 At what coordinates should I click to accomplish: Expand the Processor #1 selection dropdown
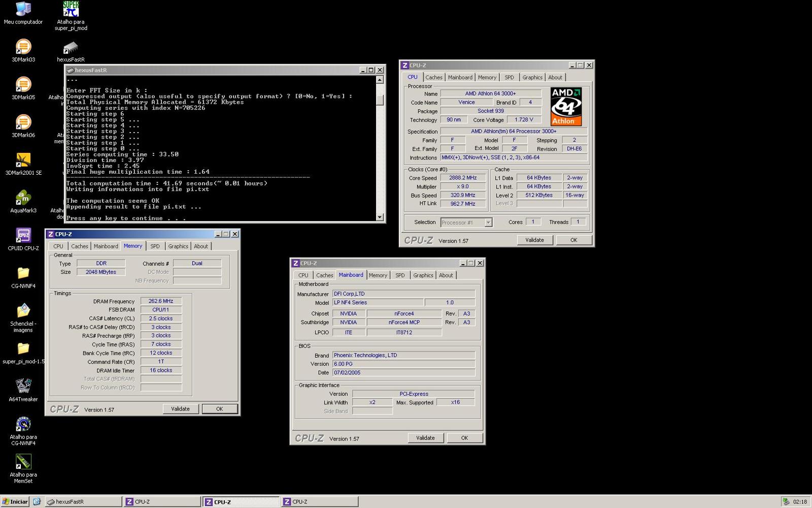(x=488, y=223)
